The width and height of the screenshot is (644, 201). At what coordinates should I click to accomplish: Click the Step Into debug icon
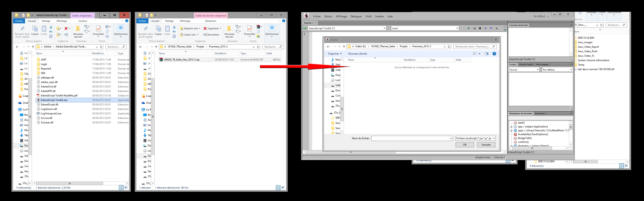click(491, 28)
